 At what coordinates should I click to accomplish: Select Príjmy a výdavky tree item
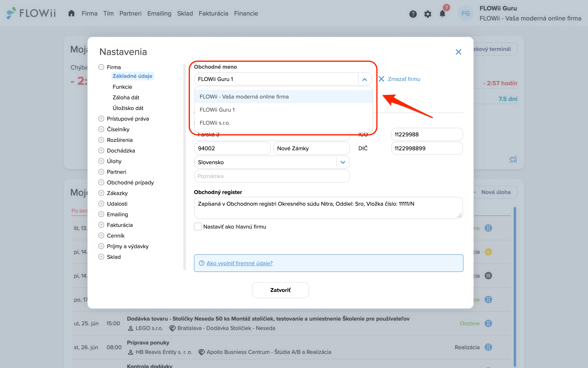128,246
